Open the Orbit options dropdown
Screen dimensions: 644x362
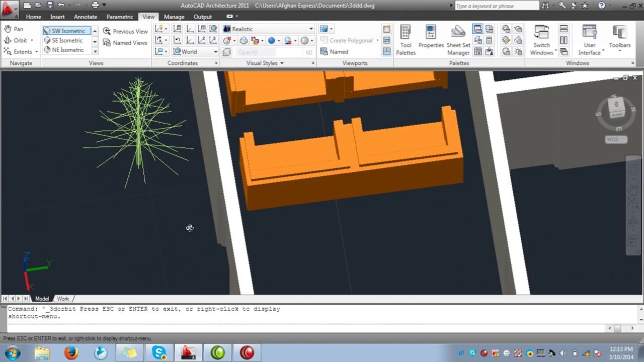32,40
